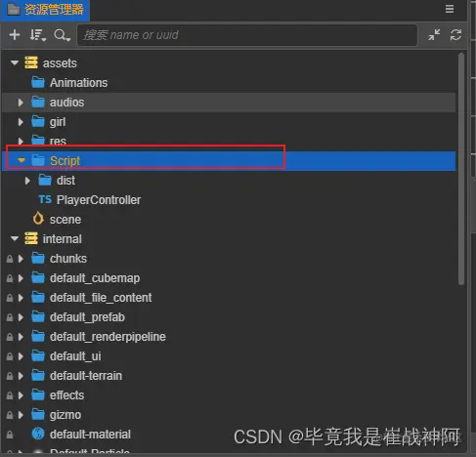Click the lock icon beside default_ui

coord(10,356)
